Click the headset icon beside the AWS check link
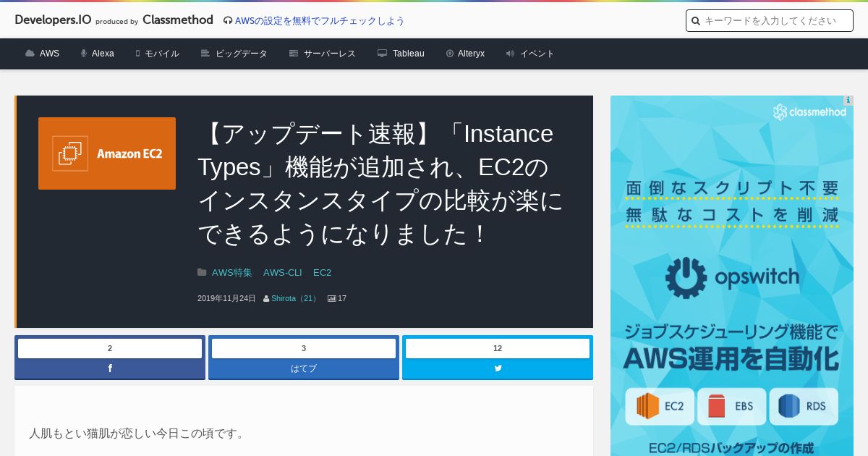Viewport: 868px width, 456px height. tap(228, 21)
